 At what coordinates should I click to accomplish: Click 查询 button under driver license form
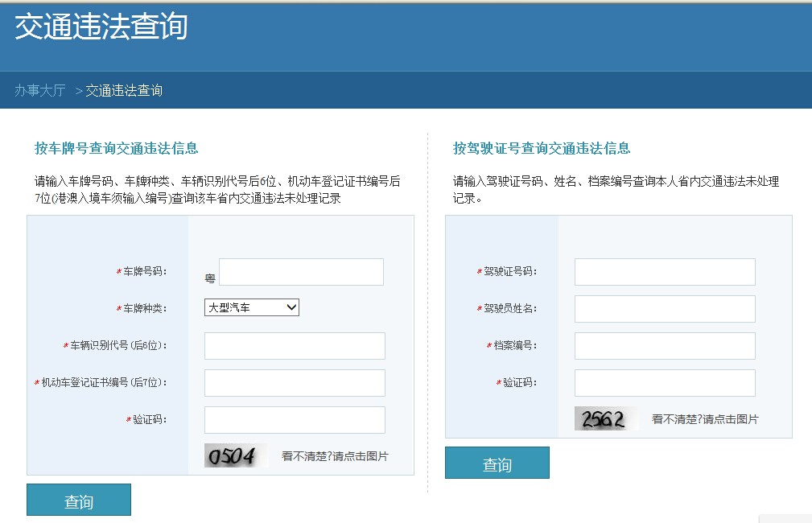(x=497, y=463)
